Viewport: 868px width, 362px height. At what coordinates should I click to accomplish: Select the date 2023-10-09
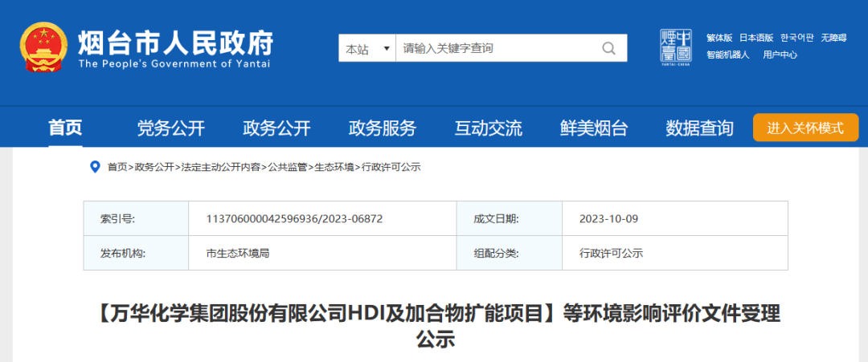coord(609,219)
